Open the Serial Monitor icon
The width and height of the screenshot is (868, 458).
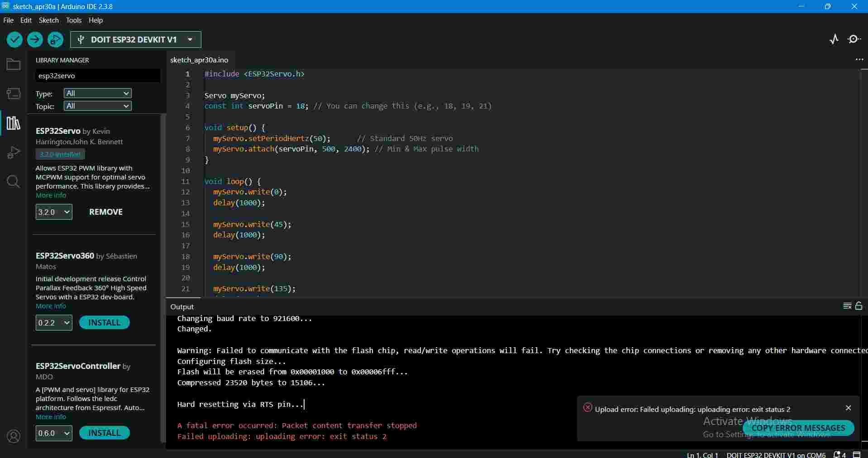pyautogui.click(x=854, y=39)
